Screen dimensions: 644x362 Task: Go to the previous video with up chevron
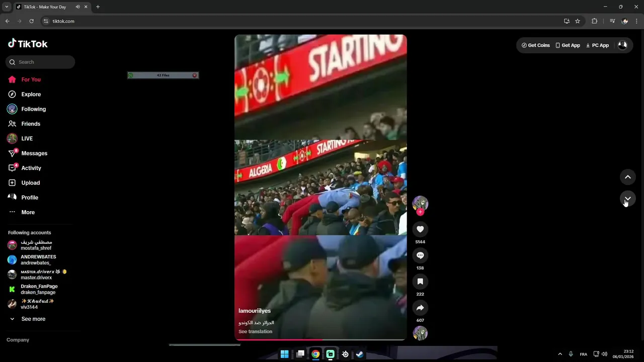[x=628, y=177]
